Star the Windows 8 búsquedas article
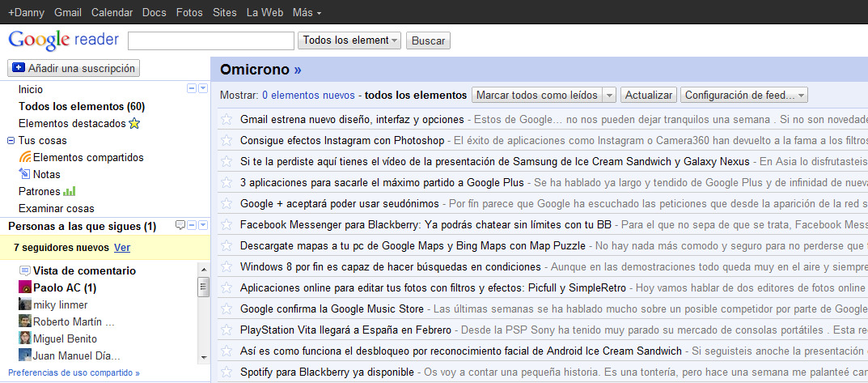 (x=226, y=266)
